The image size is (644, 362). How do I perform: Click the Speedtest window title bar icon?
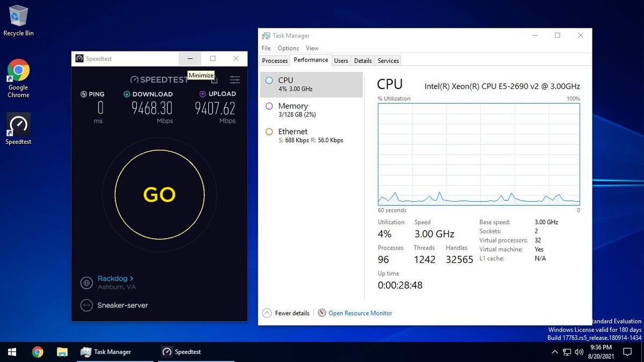[79, 59]
